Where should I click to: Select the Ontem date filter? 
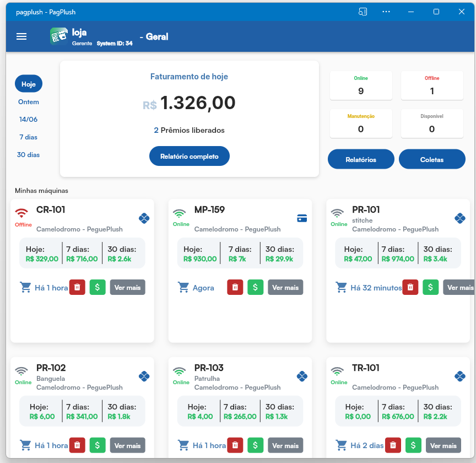[x=28, y=102]
